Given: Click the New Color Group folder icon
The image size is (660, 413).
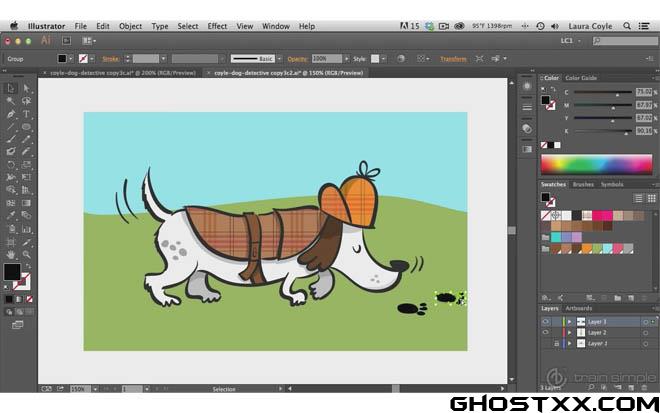Looking at the screenshot, I should tap(617, 298).
